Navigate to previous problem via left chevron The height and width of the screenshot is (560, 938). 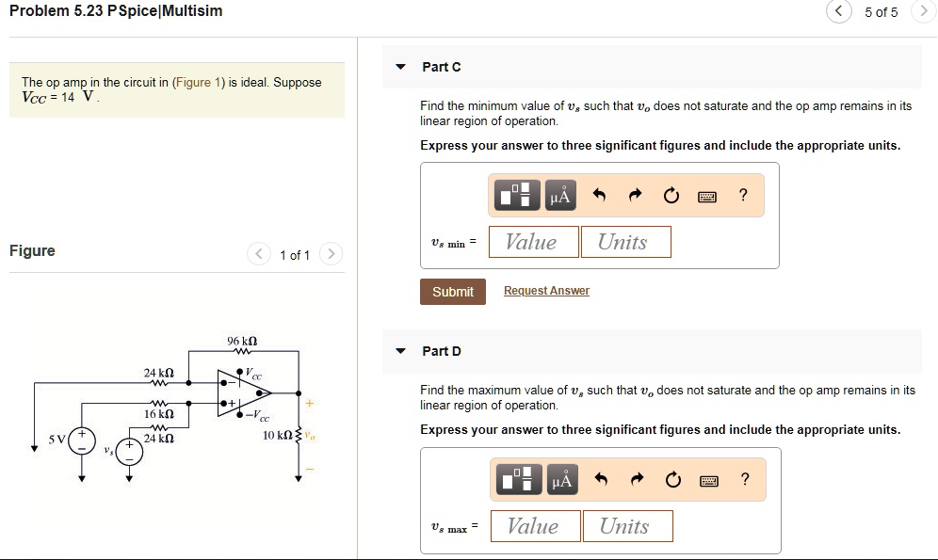tap(838, 11)
